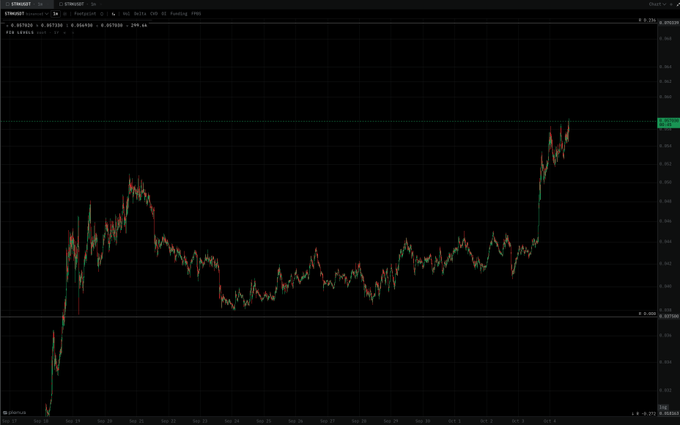
Task: Open the Chart dropdown at top right
Action: tap(657, 4)
